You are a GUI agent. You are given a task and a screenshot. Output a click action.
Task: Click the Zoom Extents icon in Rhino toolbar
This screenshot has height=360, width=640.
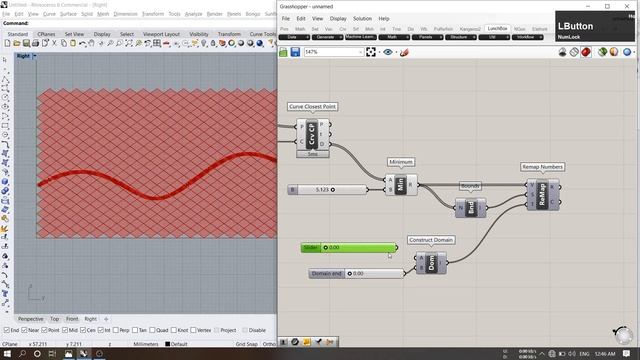[x=129, y=43]
